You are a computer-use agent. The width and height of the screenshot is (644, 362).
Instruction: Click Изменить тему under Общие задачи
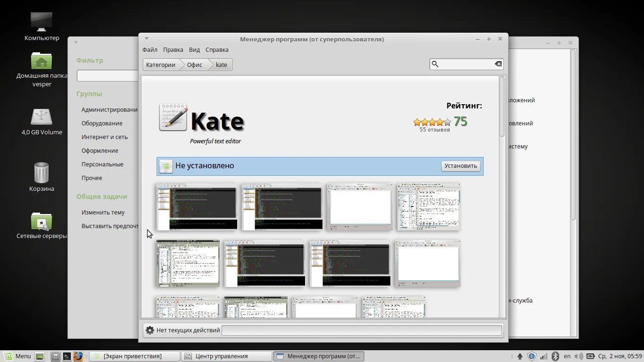click(x=103, y=213)
